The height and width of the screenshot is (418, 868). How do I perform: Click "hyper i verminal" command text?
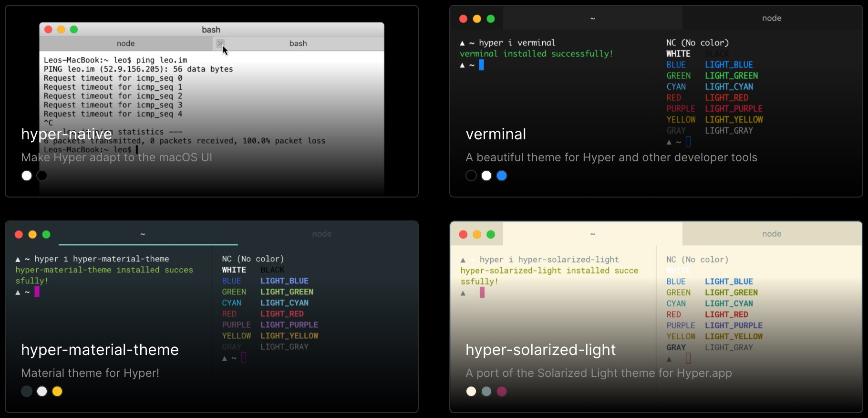517,43
